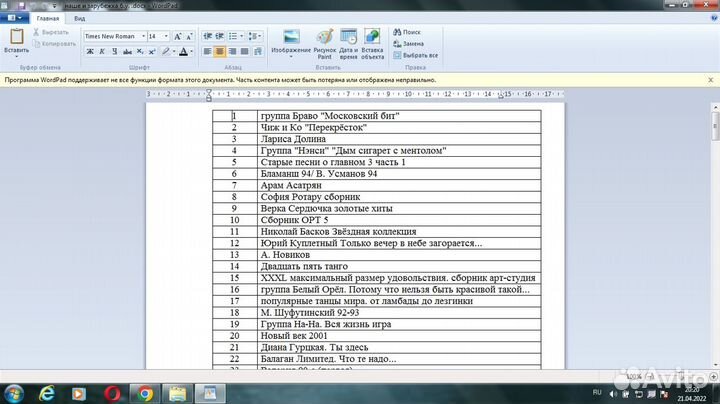Insert picture using Изображение icon
The width and height of the screenshot is (720, 404).
pos(290,42)
